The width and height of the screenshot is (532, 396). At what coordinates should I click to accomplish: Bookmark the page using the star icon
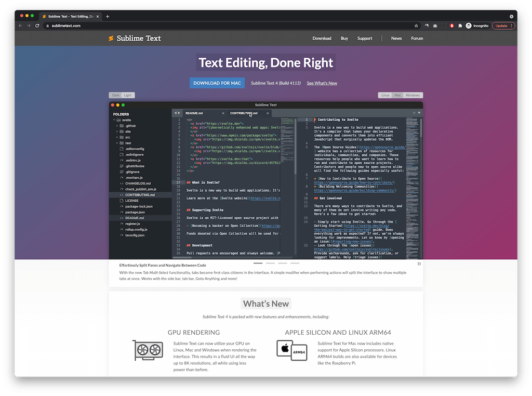coord(416,25)
